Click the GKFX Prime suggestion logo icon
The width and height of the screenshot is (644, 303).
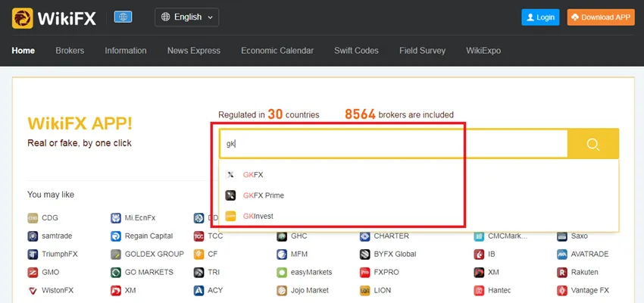pos(230,195)
